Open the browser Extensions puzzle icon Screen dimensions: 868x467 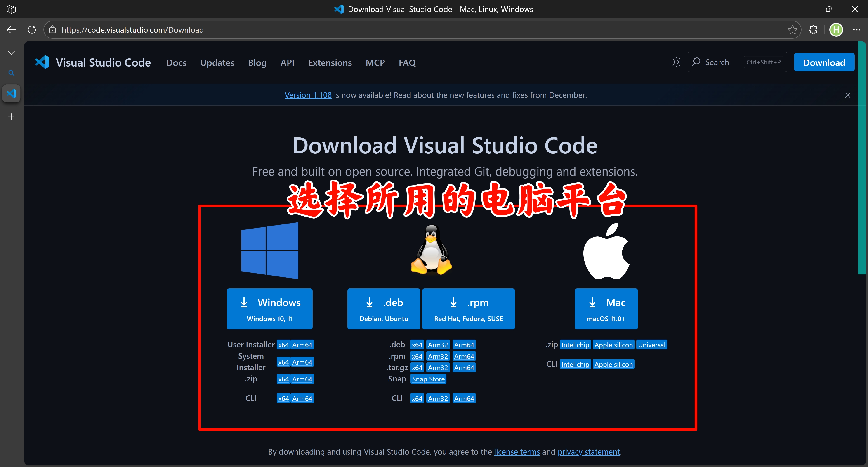point(813,30)
